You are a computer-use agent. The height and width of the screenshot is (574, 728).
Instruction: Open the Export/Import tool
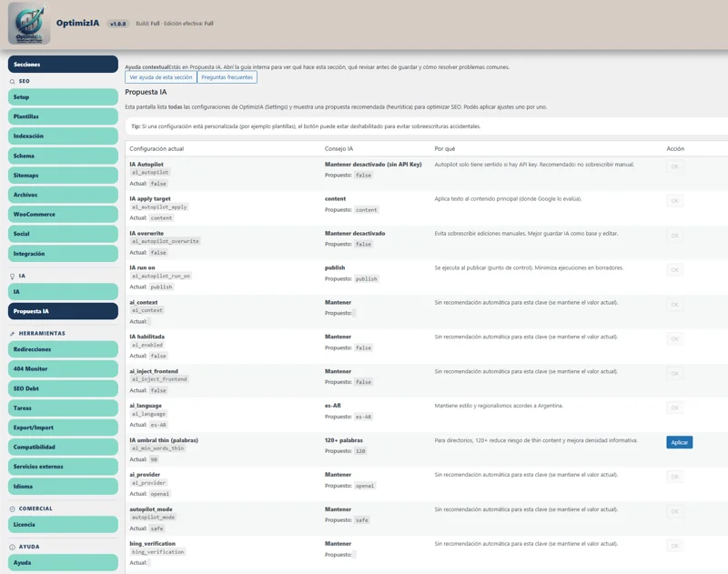[63, 428]
